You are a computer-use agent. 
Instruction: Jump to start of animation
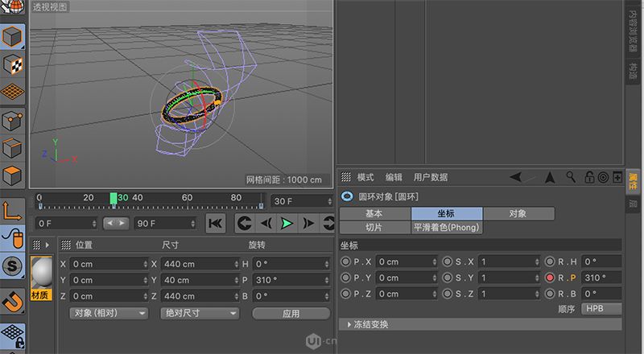215,224
